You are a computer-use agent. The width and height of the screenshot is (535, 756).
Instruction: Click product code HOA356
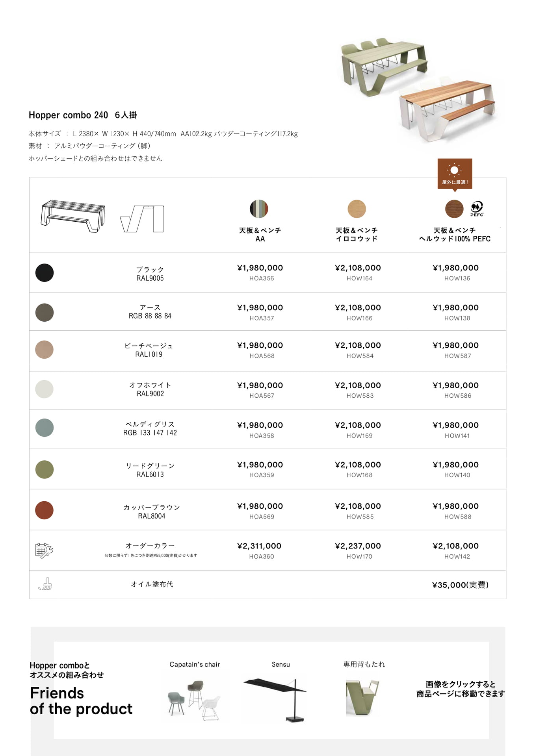click(x=262, y=278)
